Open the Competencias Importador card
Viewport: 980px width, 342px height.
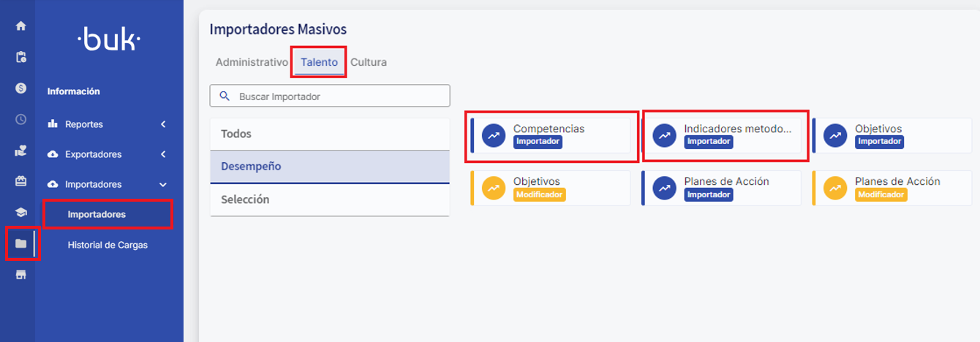click(550, 135)
